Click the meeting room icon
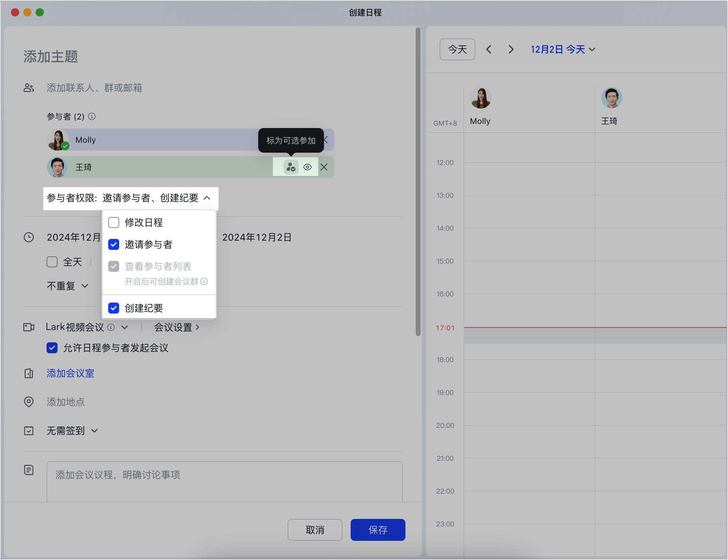The width and height of the screenshot is (728, 560). coord(29,373)
